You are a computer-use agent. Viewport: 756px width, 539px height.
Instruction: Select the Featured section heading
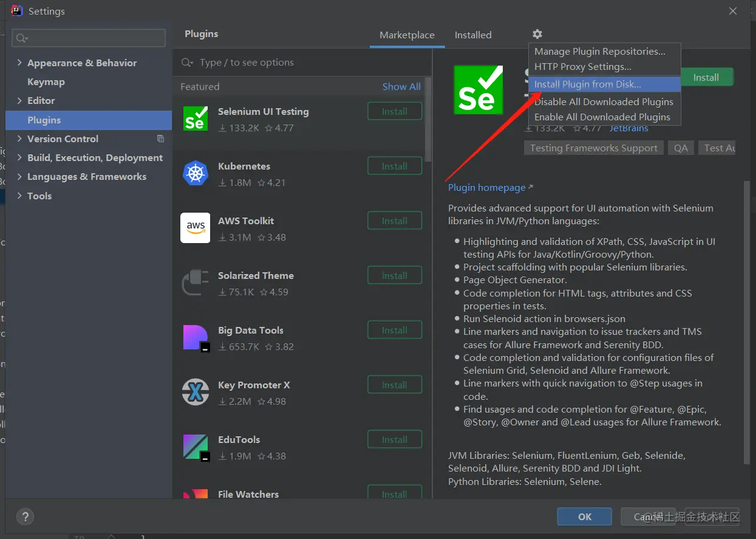[200, 86]
